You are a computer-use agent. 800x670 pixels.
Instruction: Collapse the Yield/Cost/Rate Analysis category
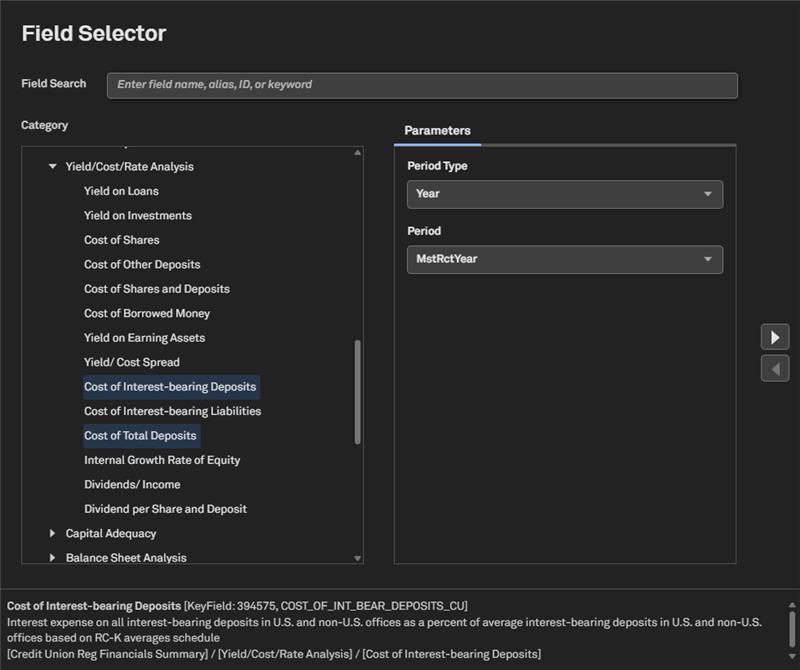click(x=53, y=167)
